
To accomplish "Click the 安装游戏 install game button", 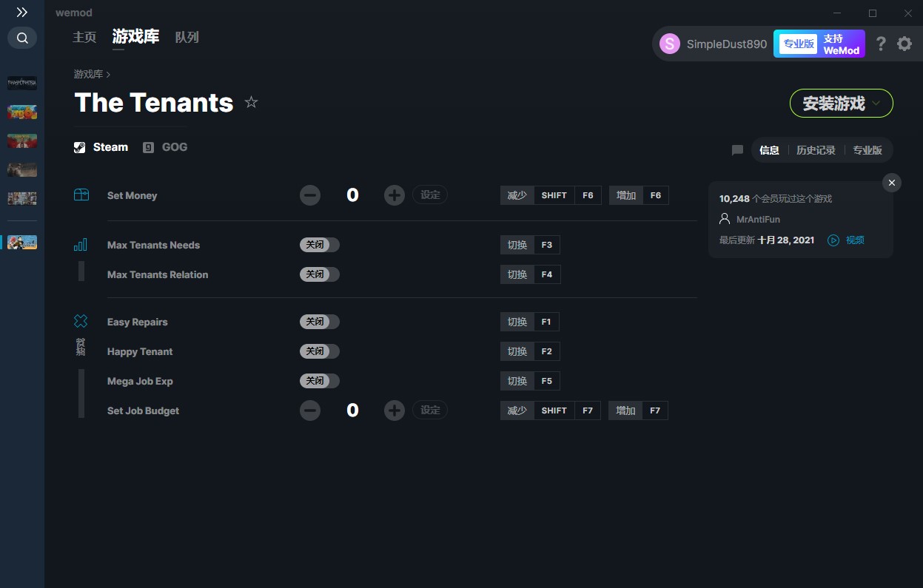I will (842, 104).
